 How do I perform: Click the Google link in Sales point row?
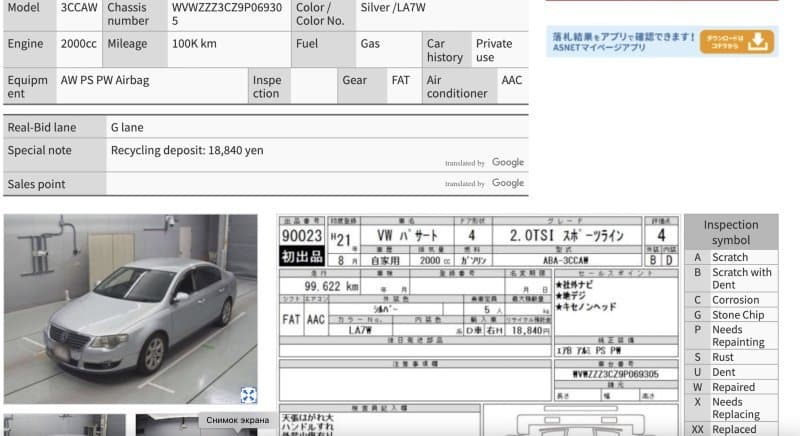pos(508,183)
